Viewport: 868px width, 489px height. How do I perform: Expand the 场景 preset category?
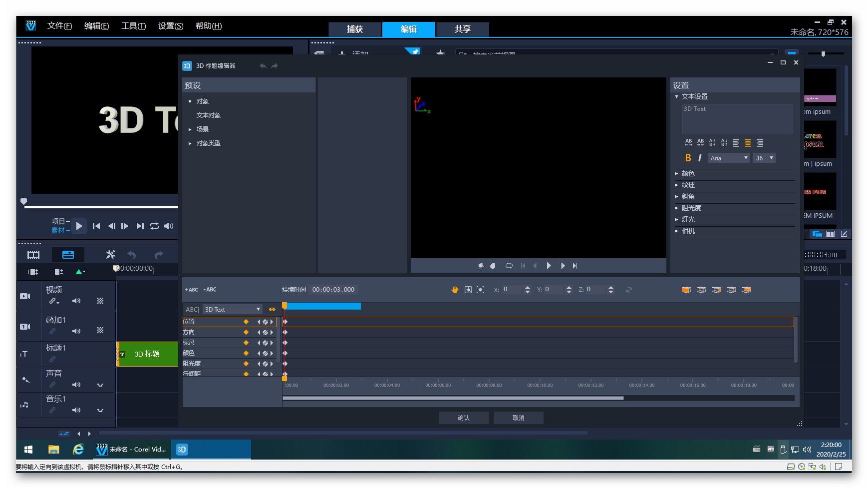tap(202, 129)
